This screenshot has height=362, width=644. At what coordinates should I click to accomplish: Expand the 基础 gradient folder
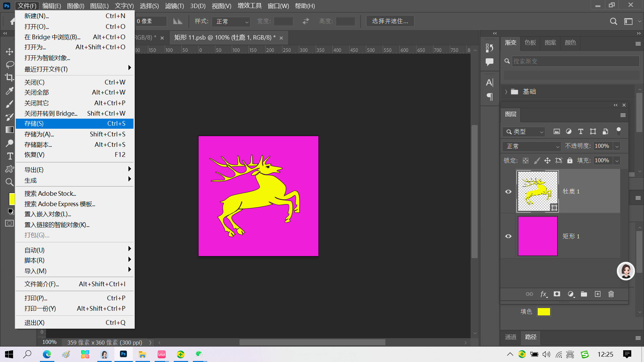tap(506, 92)
